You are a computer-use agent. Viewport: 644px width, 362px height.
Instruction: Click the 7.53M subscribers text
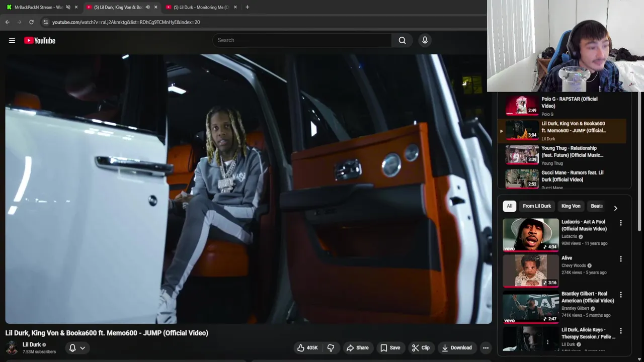[39, 352]
